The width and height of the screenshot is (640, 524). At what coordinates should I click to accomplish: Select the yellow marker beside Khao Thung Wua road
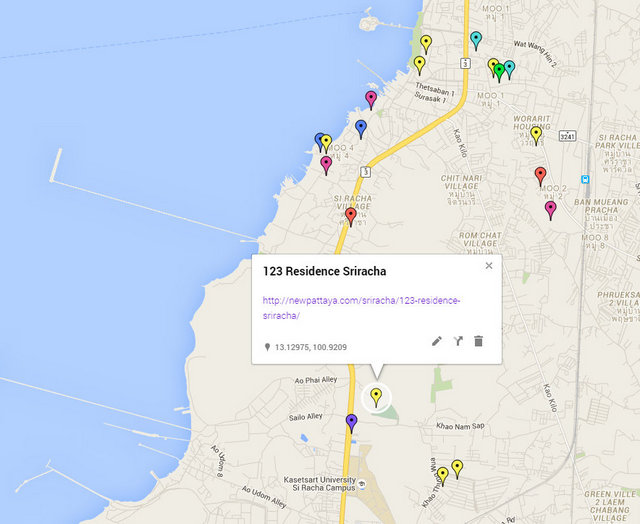point(442,477)
